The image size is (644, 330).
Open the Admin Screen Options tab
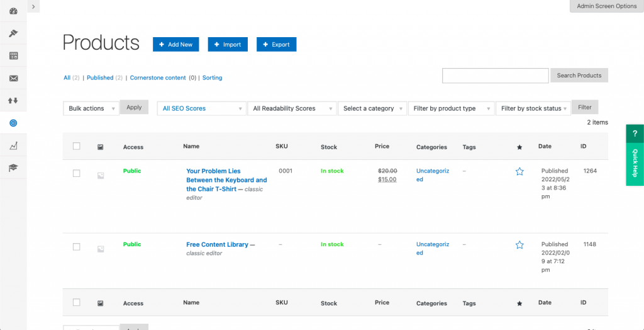[x=606, y=6]
